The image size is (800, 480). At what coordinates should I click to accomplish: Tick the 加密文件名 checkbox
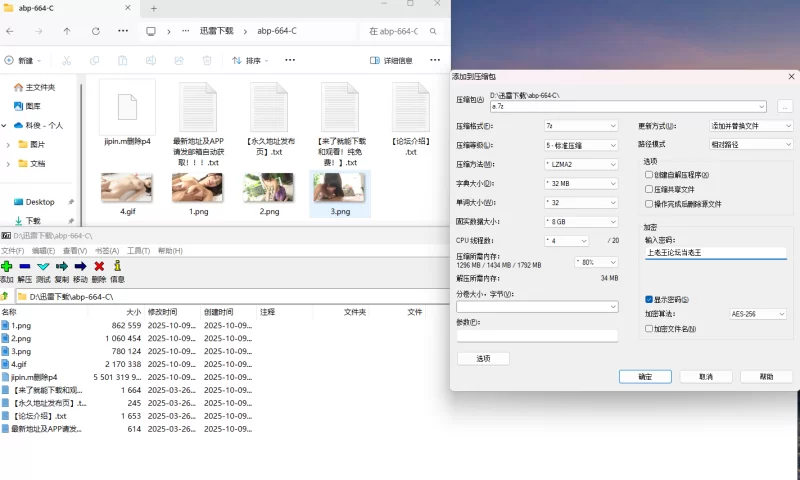pyautogui.click(x=649, y=328)
